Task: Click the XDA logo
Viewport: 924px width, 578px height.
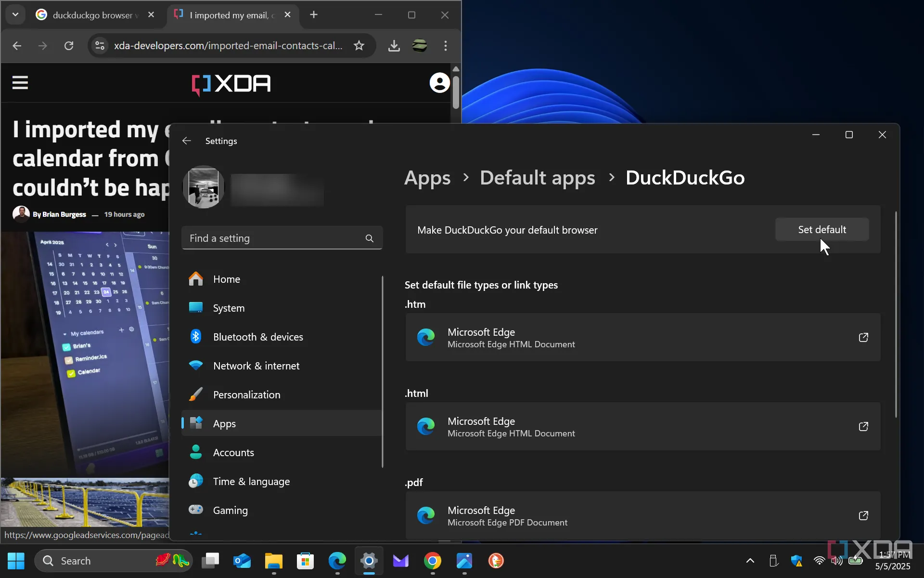Action: click(x=231, y=84)
